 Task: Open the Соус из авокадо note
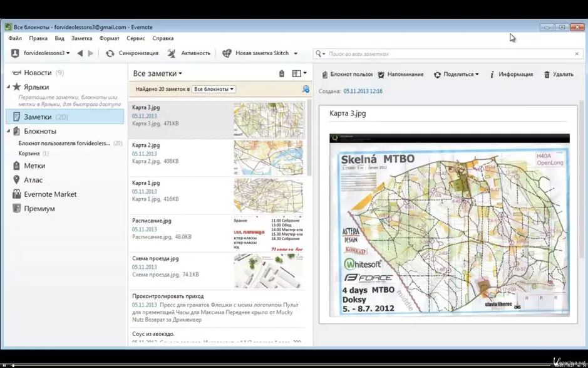click(217, 337)
